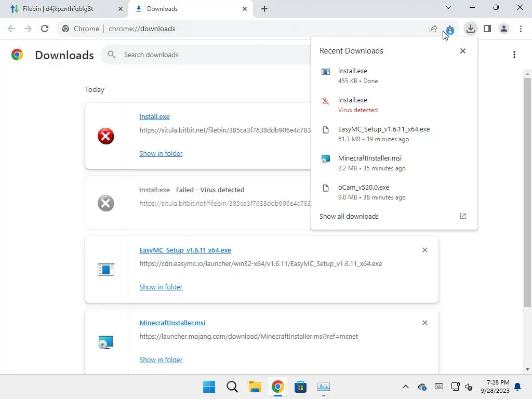
Task: Open the notification bell
Action: (x=517, y=387)
